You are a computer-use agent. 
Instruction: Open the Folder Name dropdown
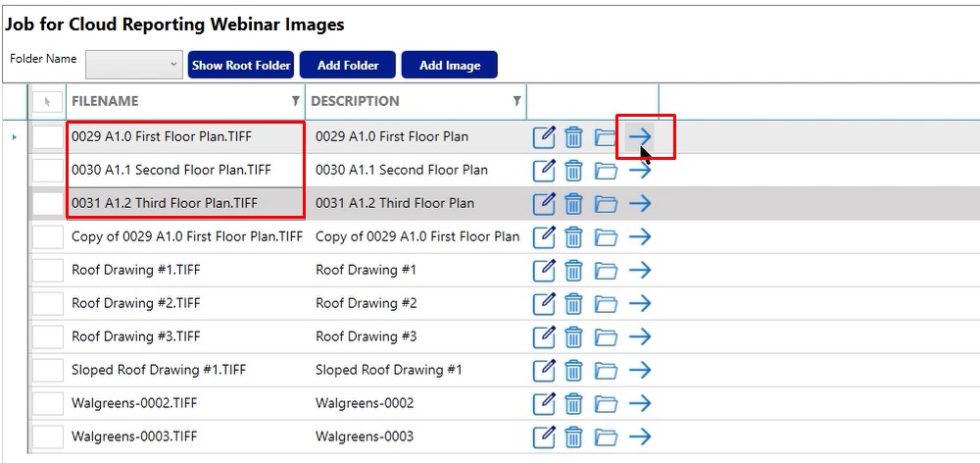[133, 65]
